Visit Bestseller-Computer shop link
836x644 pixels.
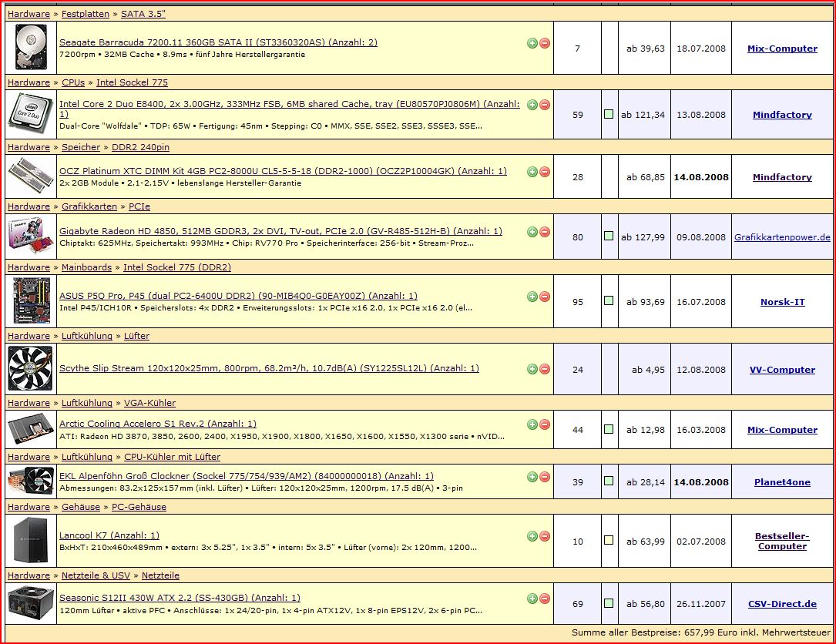coord(782,541)
